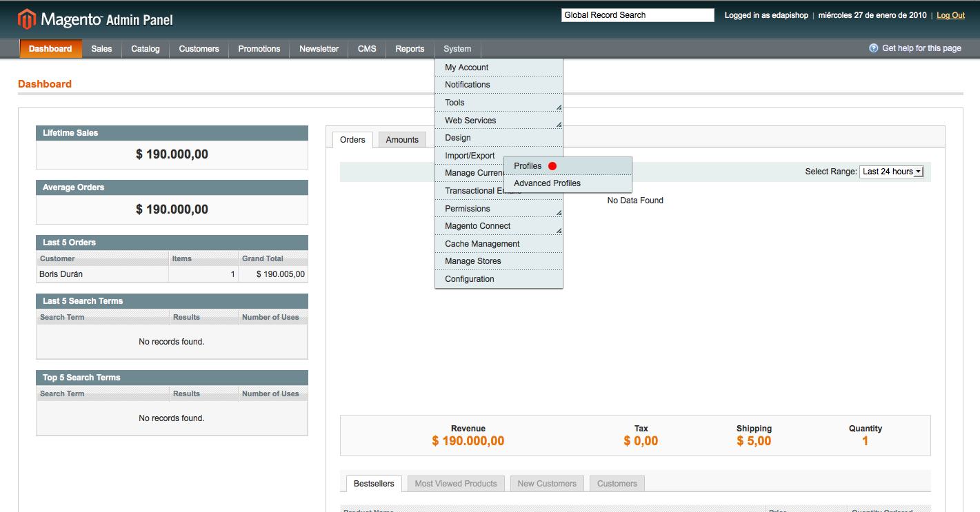Click Logged in as edapishop text

pos(766,15)
